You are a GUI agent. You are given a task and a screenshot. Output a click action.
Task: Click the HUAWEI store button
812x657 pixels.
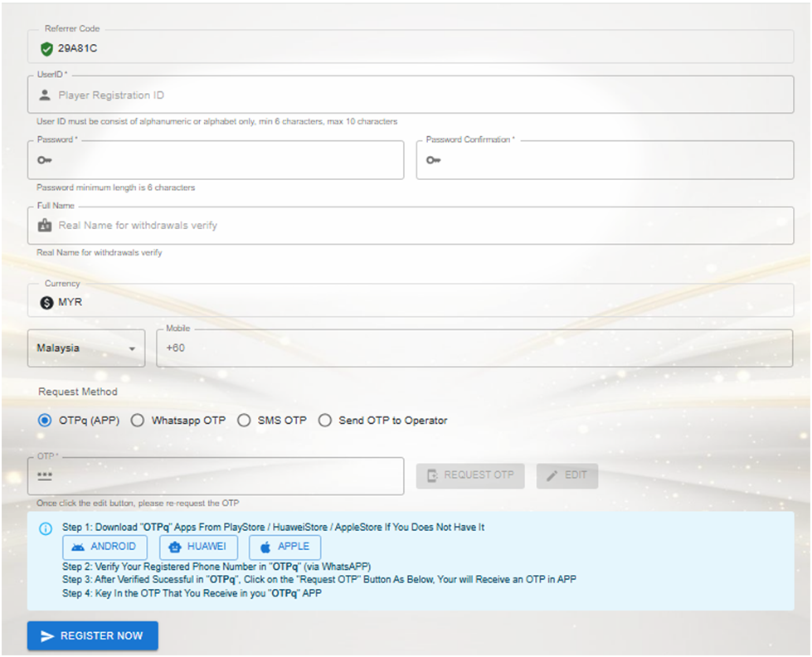tap(198, 547)
